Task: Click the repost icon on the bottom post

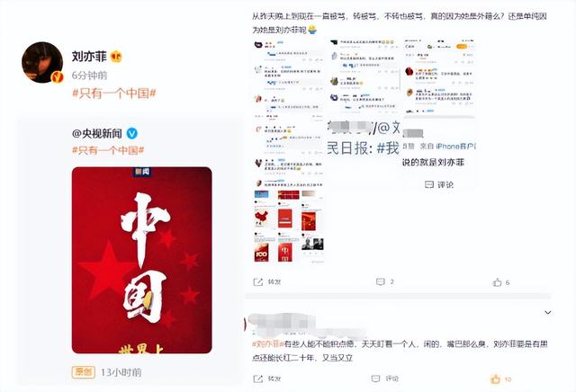Action: pyautogui.click(x=258, y=379)
